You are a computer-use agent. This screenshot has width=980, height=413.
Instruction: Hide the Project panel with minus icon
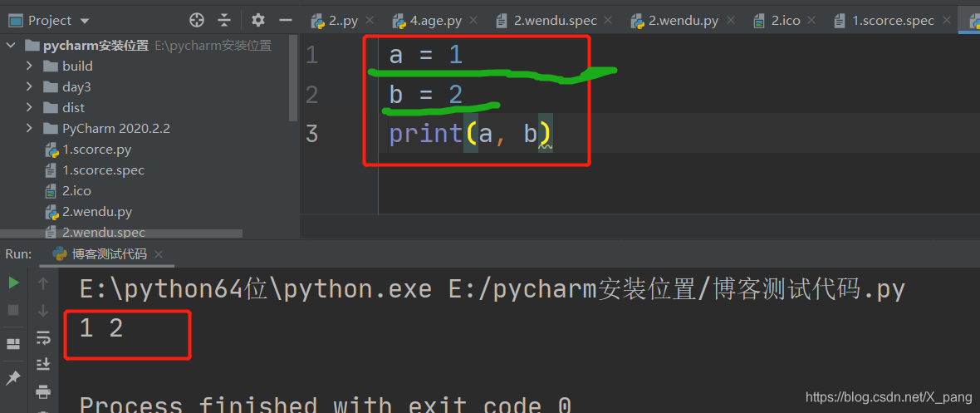click(x=286, y=21)
